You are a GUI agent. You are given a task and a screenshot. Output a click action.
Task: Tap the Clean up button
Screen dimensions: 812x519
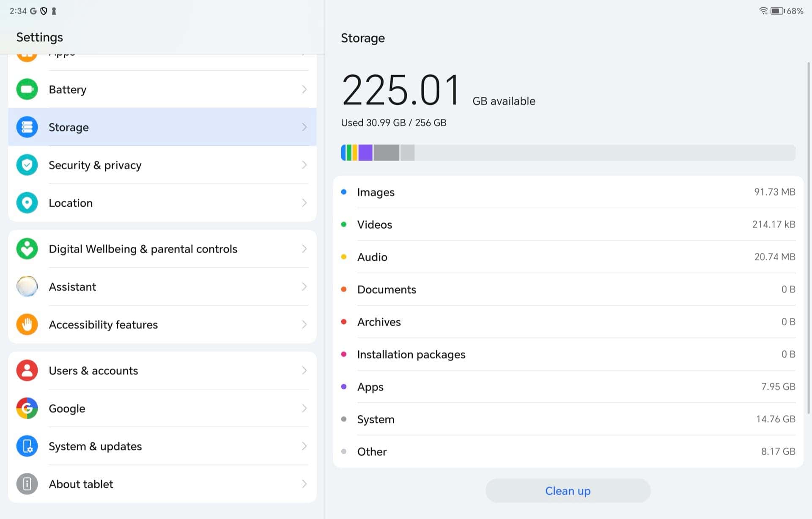coord(568,491)
